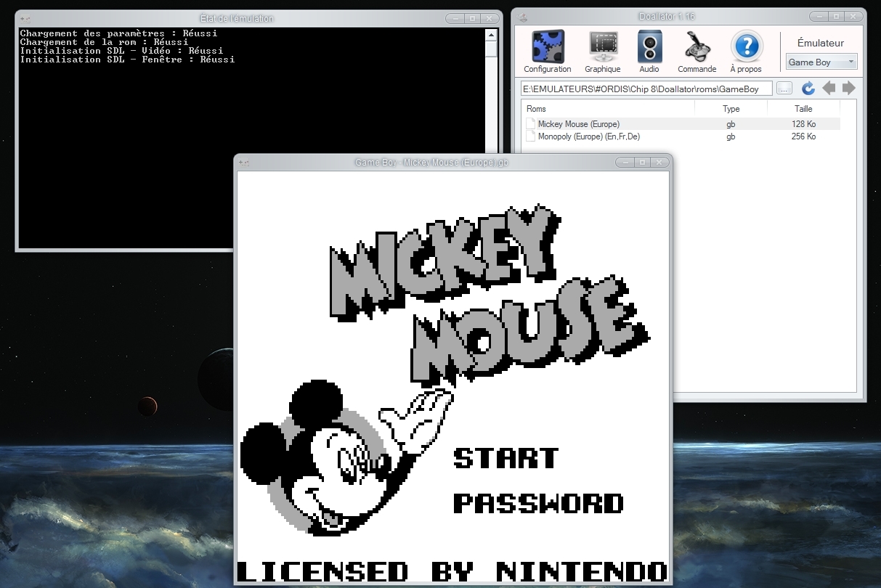
Task: Click file icon next to Monopoly rom
Action: [531, 136]
